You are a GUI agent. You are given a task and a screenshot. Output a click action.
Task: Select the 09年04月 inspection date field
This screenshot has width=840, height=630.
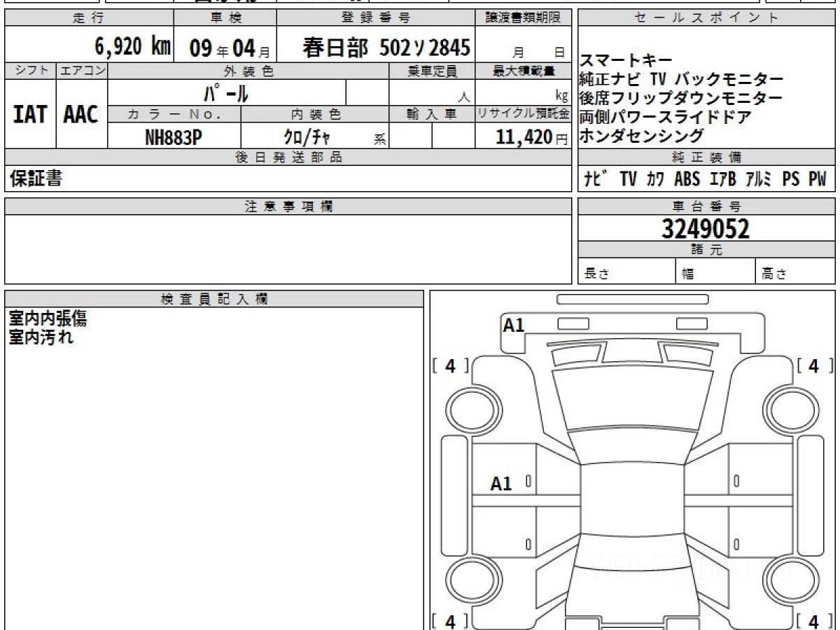224,48
